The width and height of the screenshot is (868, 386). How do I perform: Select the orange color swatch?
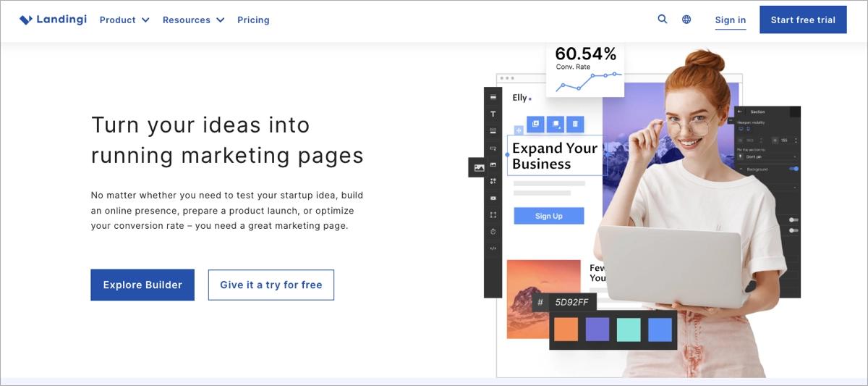point(566,330)
